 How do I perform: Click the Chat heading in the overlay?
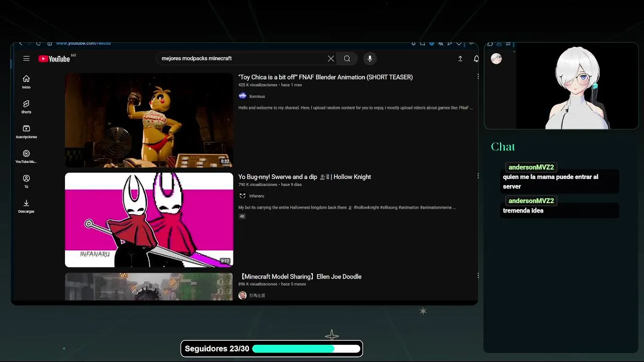click(503, 147)
